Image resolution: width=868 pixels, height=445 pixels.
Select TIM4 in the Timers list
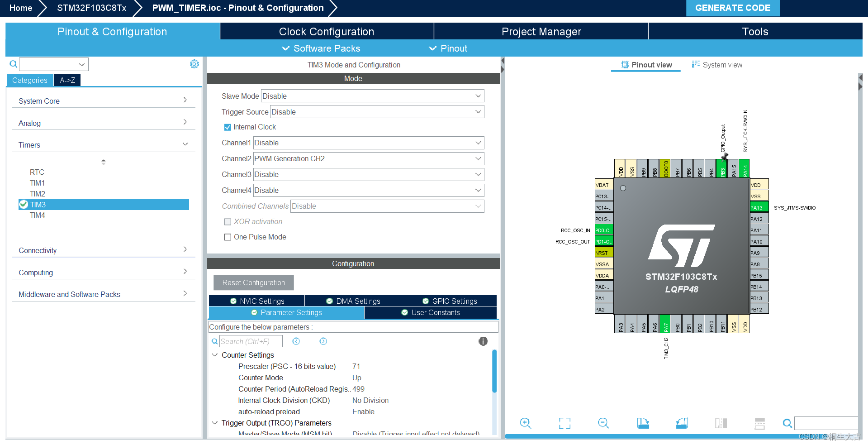click(38, 215)
